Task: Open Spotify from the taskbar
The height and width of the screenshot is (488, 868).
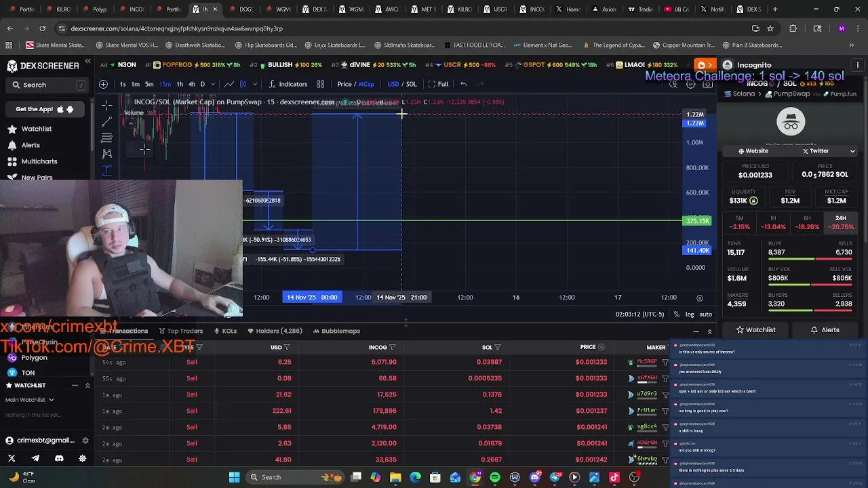Action: point(495,477)
